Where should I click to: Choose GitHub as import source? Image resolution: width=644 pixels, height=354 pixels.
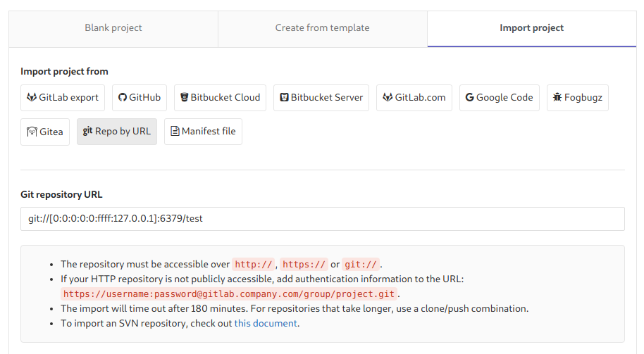tap(140, 98)
